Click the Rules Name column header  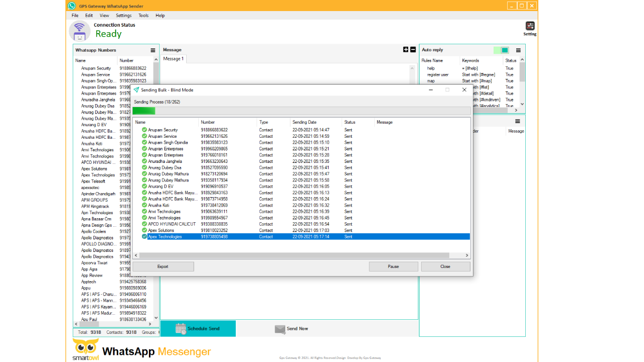[x=432, y=60]
